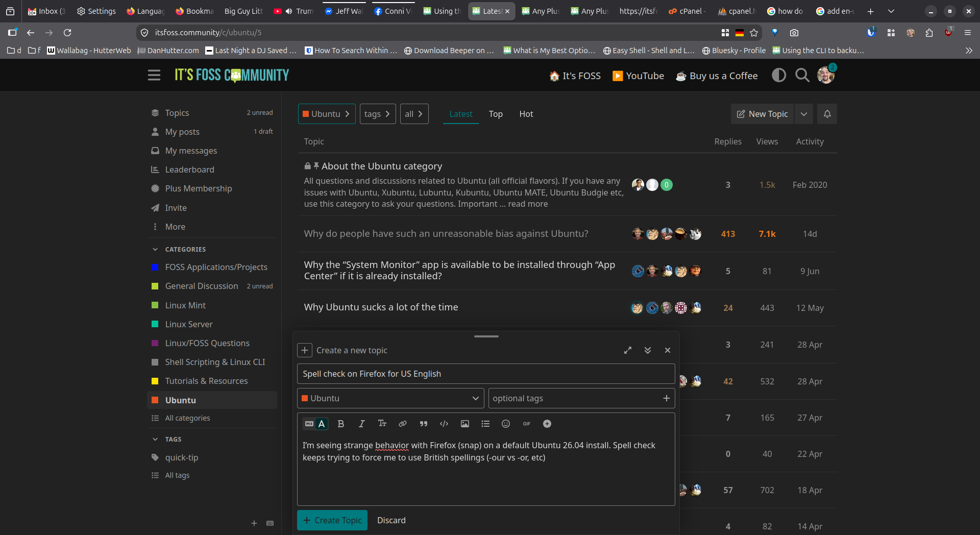The image size is (980, 535).
Task: Open the 'all' filter dropdown
Action: click(x=414, y=114)
